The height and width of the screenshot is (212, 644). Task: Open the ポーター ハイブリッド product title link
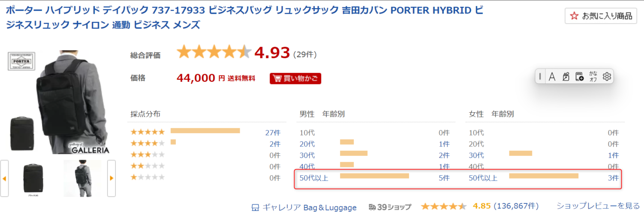(244, 18)
